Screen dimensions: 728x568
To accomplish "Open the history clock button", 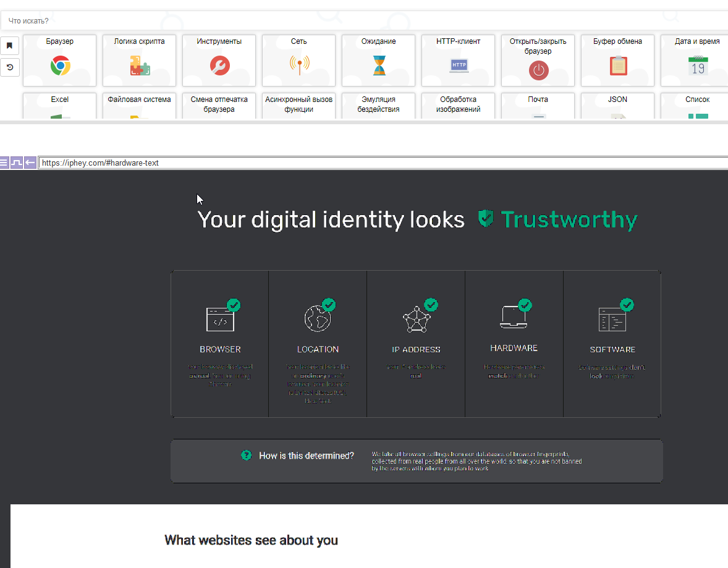I will [x=10, y=67].
